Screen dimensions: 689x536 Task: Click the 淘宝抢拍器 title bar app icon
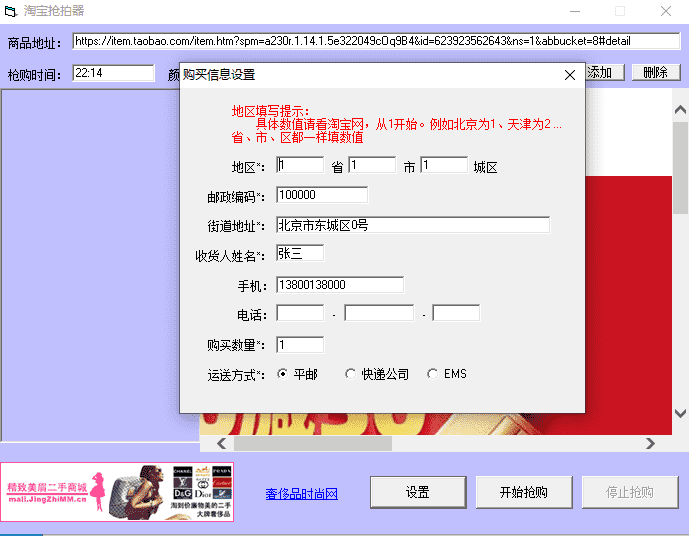coord(12,11)
